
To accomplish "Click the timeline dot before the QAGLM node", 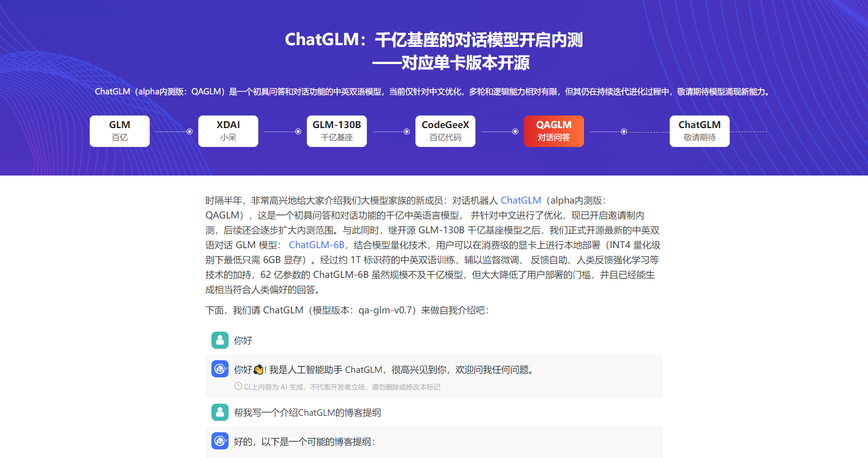I will (x=515, y=131).
